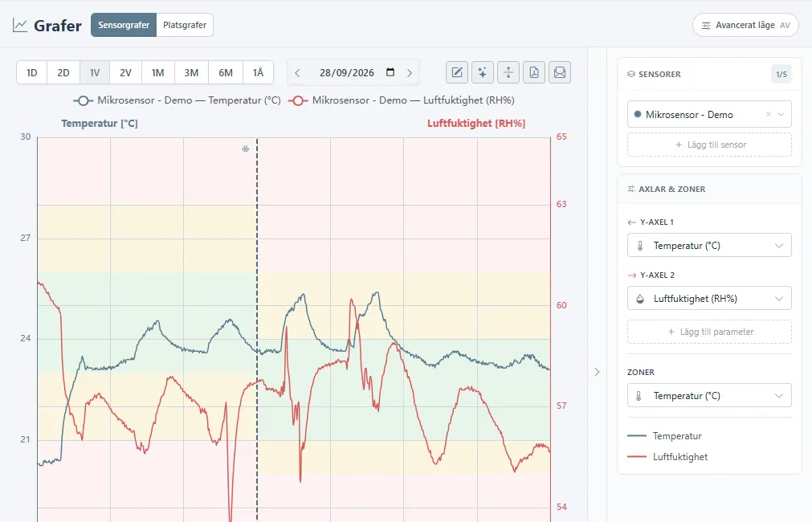Collapse side panel with the chevron arrow
This screenshot has height=522, width=812.
click(597, 372)
